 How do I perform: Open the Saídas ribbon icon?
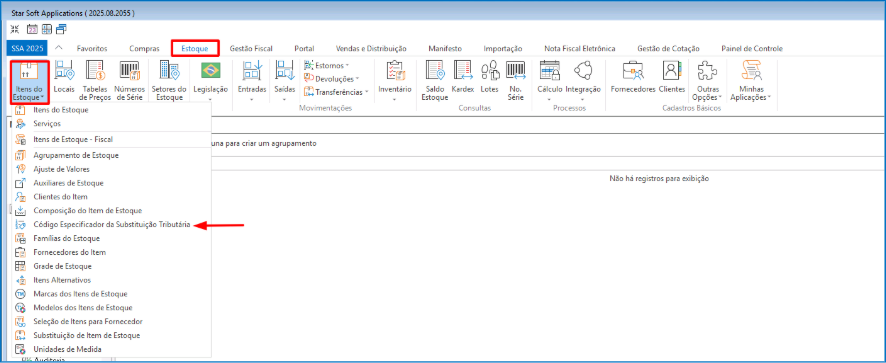pyautogui.click(x=285, y=81)
